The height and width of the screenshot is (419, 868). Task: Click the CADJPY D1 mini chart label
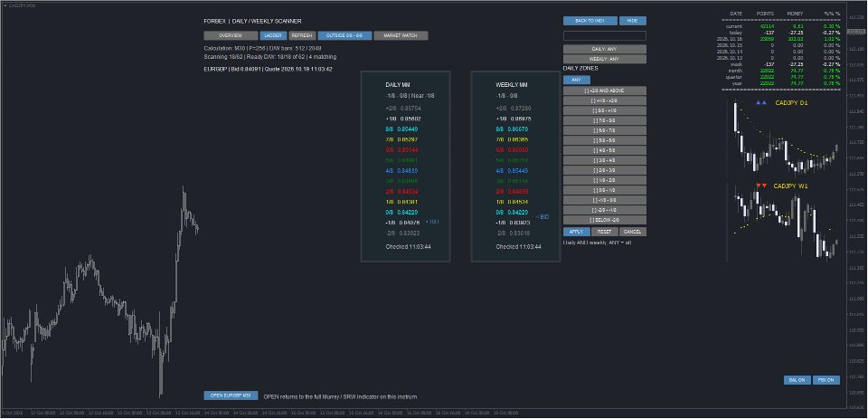pyautogui.click(x=792, y=103)
